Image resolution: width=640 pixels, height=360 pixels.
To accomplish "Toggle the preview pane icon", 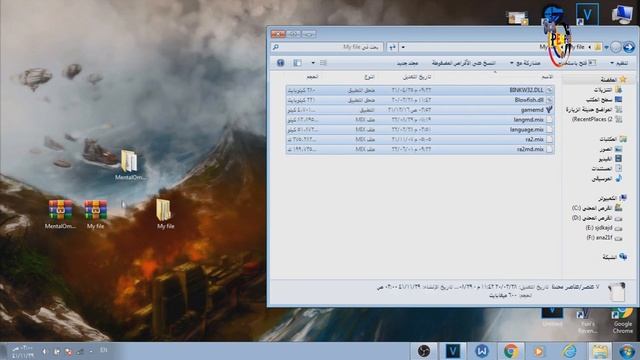I will (x=297, y=63).
